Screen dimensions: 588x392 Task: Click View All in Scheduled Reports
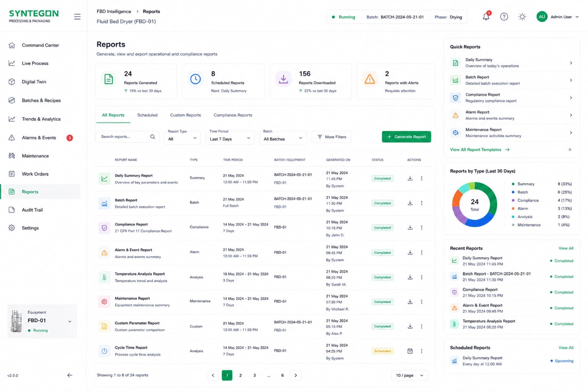click(x=566, y=348)
